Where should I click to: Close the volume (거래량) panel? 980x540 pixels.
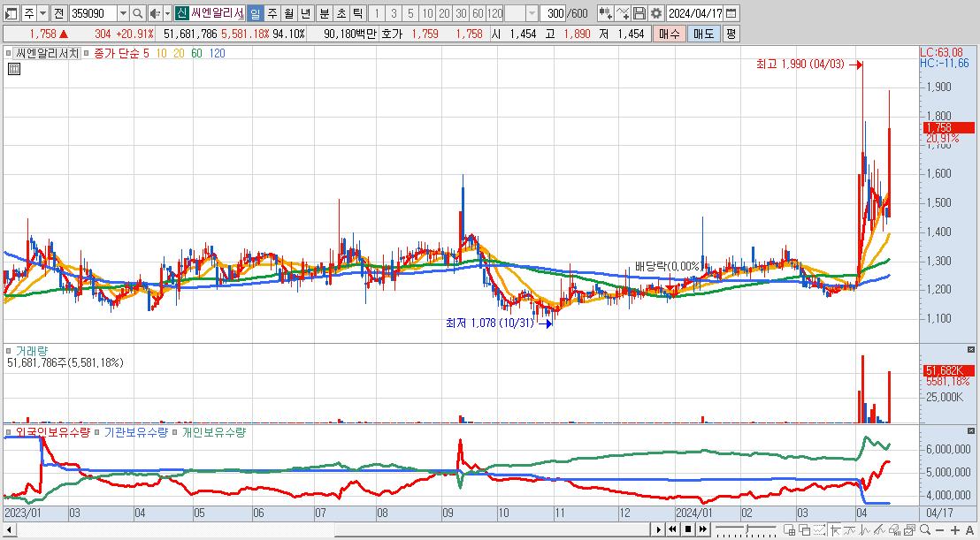tap(971, 349)
